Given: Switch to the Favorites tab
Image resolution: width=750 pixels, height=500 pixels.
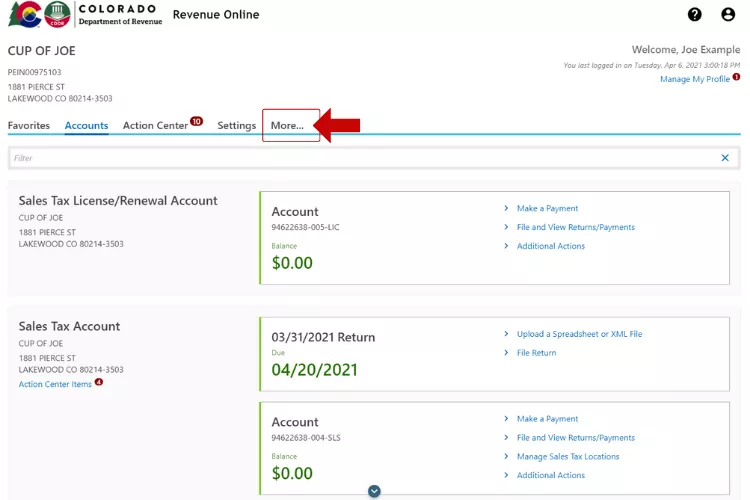Looking at the screenshot, I should pyautogui.click(x=29, y=126).
